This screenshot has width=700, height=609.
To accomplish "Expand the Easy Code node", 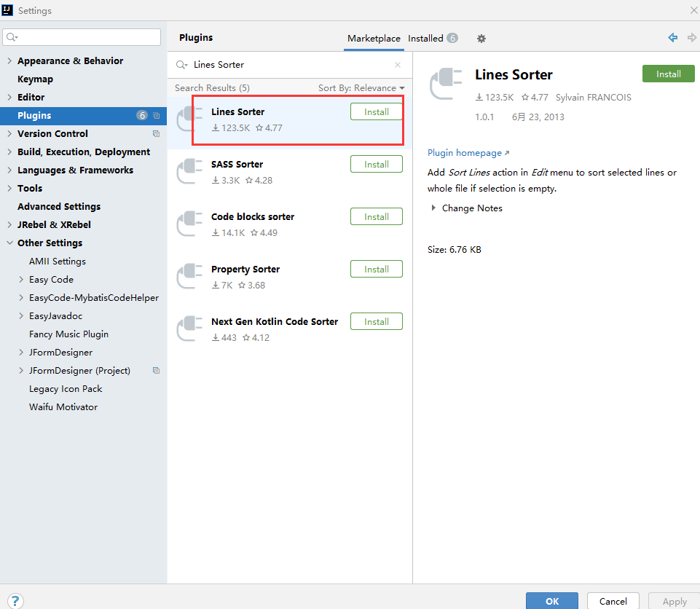I will pos(21,280).
